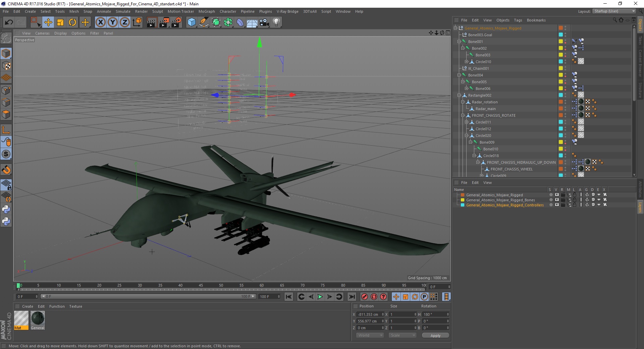Click the Objects side tab

click(640, 24)
